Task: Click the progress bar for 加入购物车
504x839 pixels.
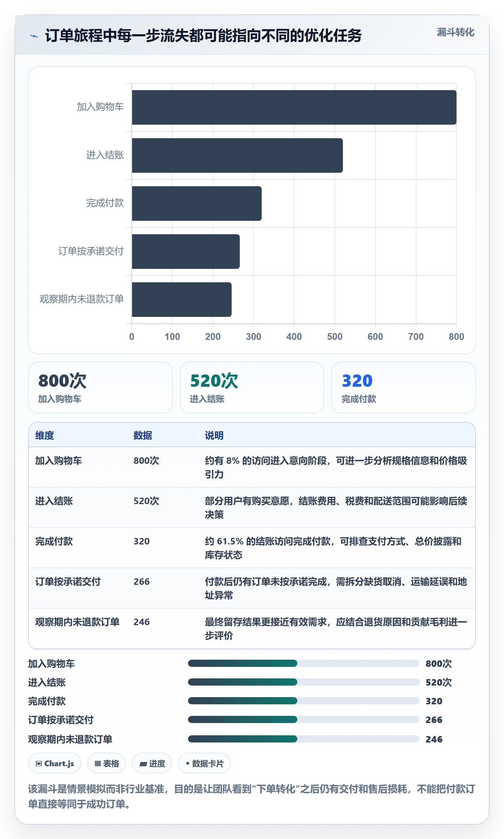Action: [304, 663]
